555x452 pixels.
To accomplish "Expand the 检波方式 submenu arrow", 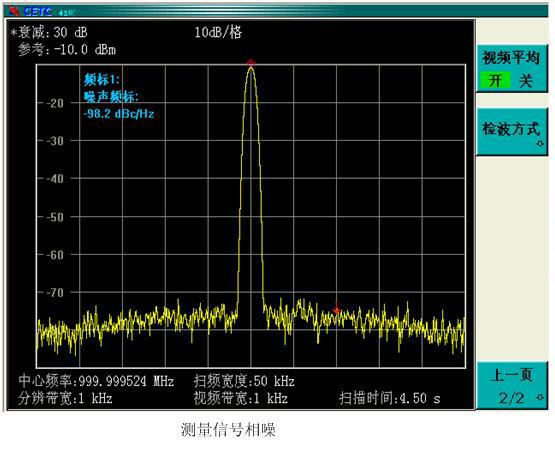I will coord(540,143).
